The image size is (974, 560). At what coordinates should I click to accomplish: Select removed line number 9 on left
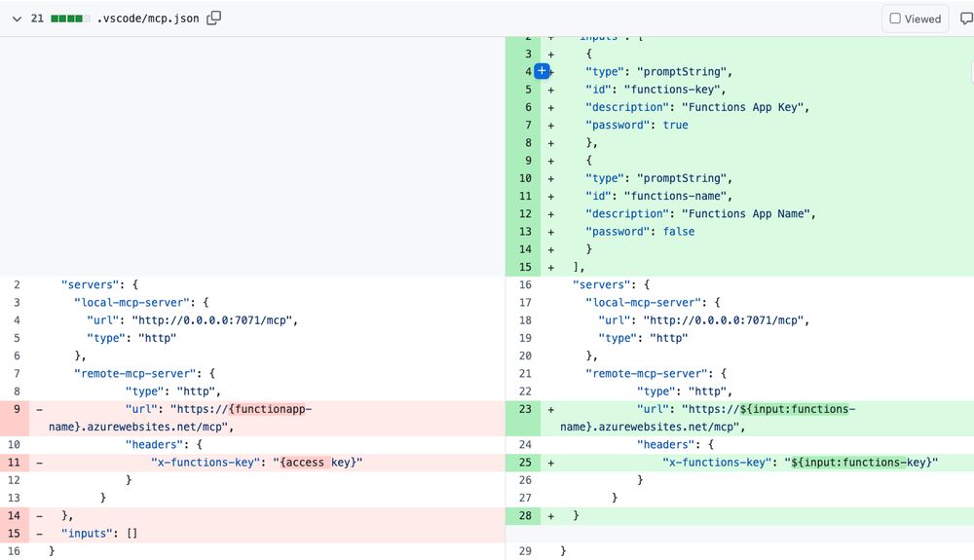click(17, 409)
